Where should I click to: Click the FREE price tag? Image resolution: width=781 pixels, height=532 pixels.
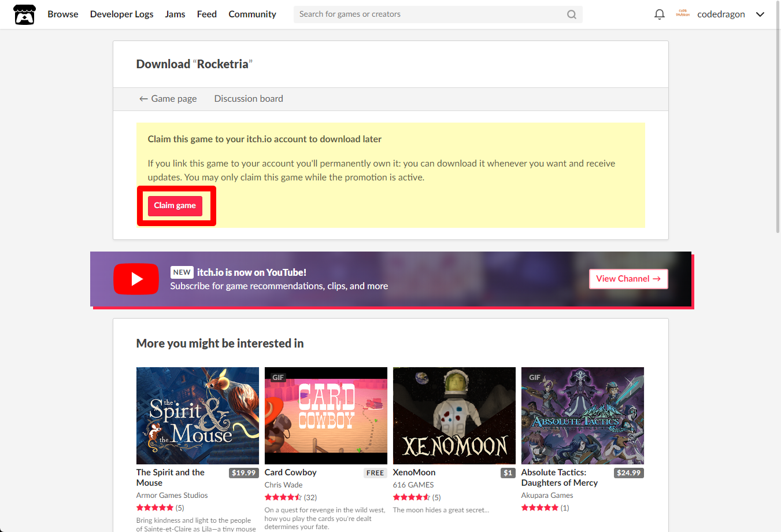(375, 473)
